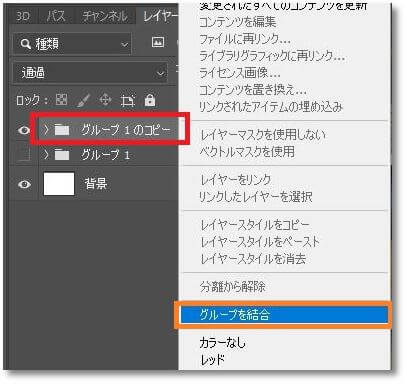Click グループ 1 のコピー folder icon
Screen dimensions: 407x385
tap(62, 130)
